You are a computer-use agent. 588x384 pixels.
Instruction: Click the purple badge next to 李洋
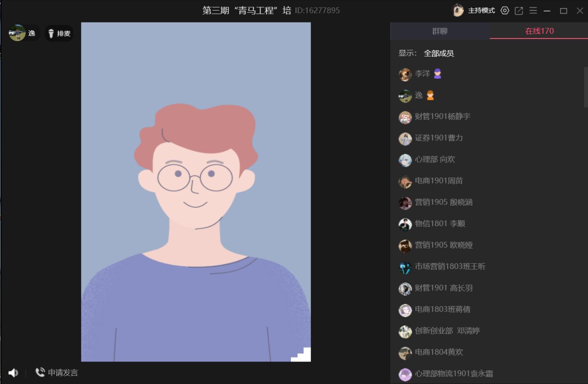pyautogui.click(x=437, y=74)
